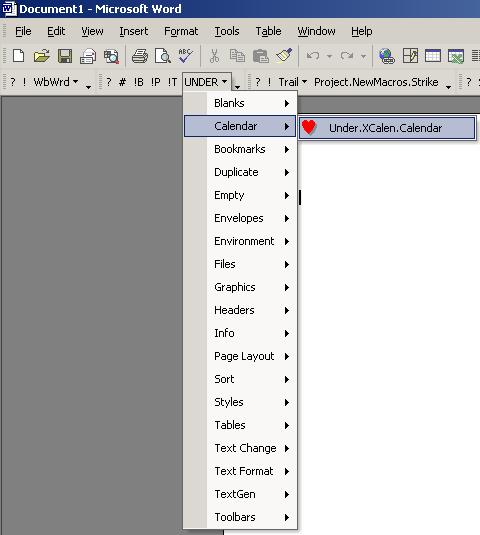This screenshot has height=535, width=480.
Task: Click the Insert Table icon
Action: (x=433, y=56)
